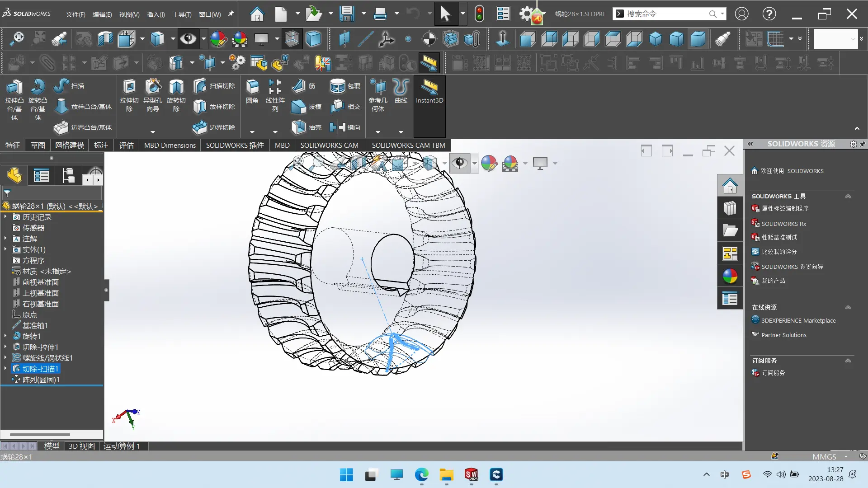Click the Partner Solutions link

point(784,335)
